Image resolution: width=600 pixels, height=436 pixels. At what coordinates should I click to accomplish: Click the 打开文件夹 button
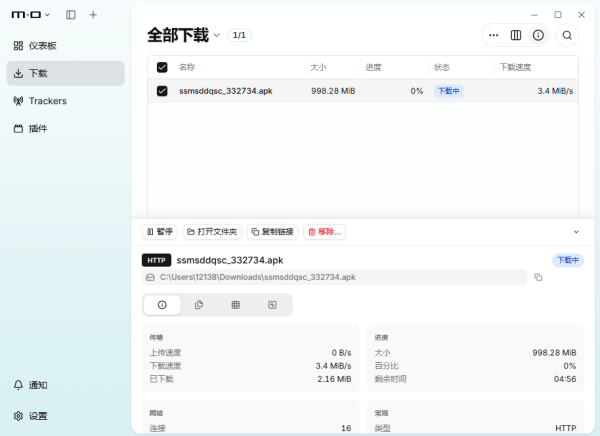point(212,232)
